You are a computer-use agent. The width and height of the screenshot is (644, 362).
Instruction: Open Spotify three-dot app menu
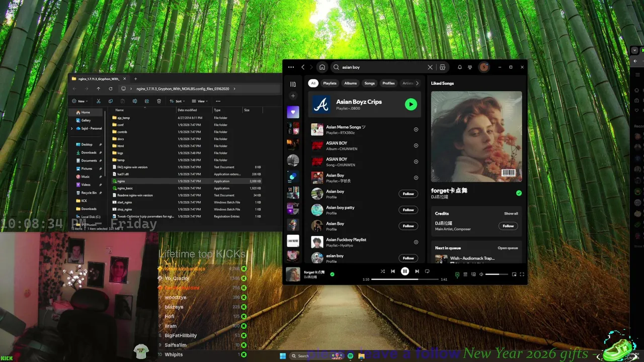coord(291,67)
